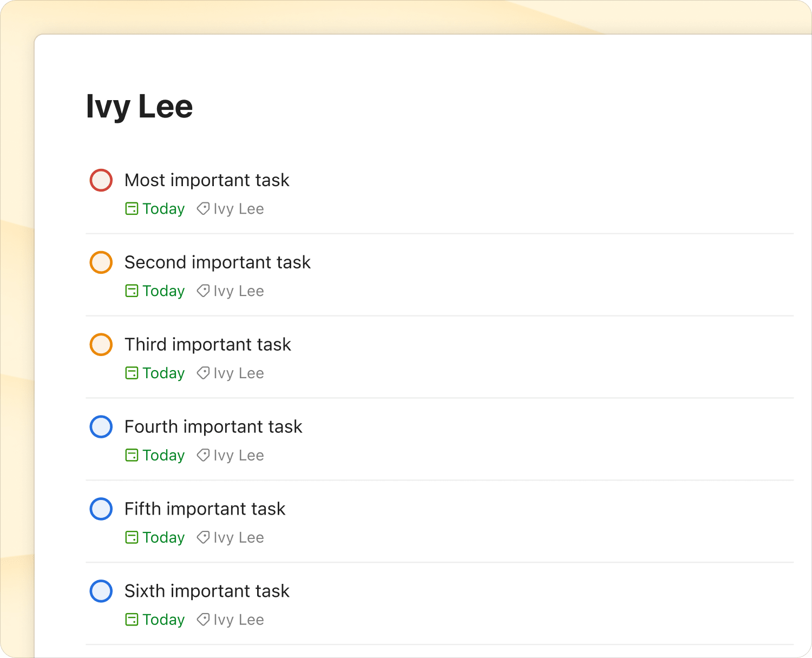812x658 pixels.
Task: Click the Ivy Lee page heading
Action: 139,107
